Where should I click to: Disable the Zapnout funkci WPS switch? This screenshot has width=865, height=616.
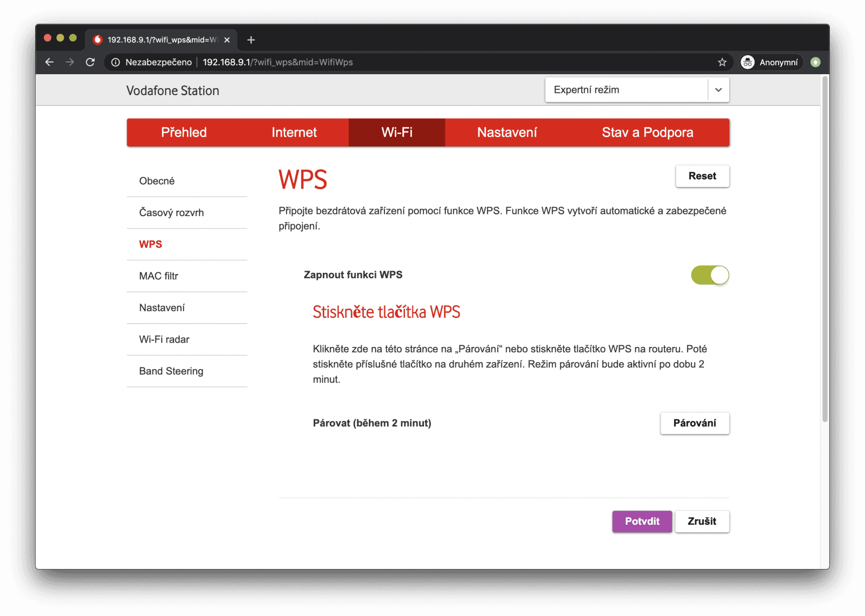[x=709, y=275]
